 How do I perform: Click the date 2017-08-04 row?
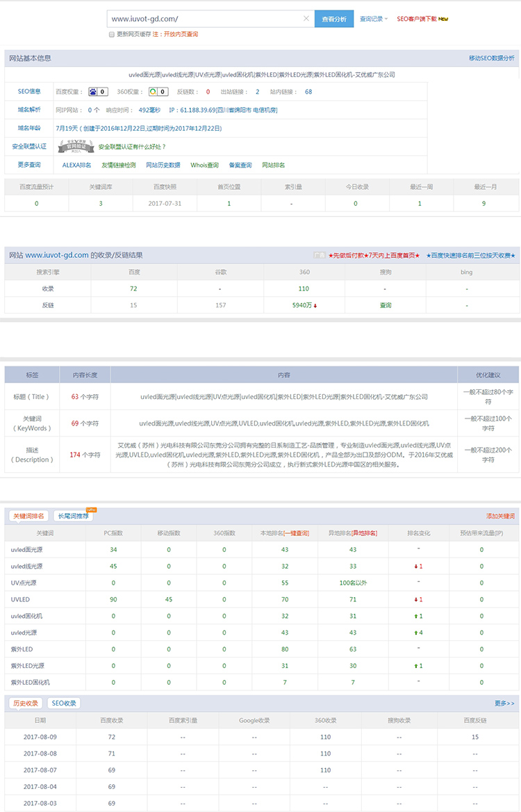pyautogui.click(x=40, y=787)
